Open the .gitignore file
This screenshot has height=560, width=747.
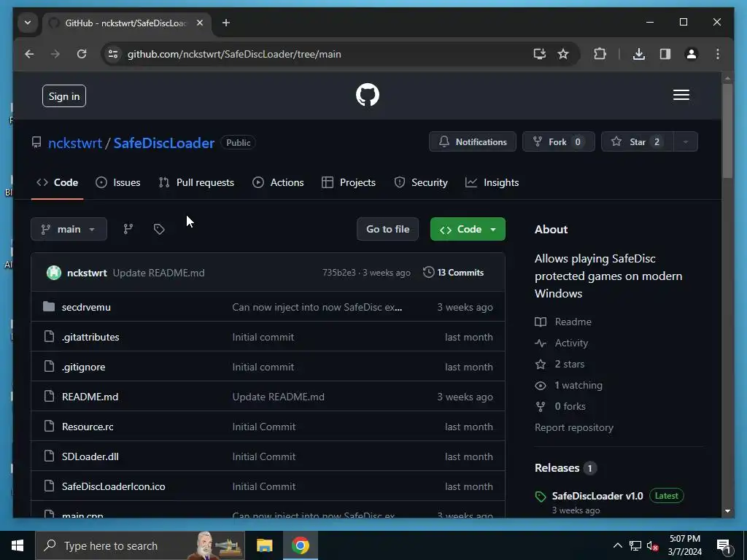(x=83, y=367)
